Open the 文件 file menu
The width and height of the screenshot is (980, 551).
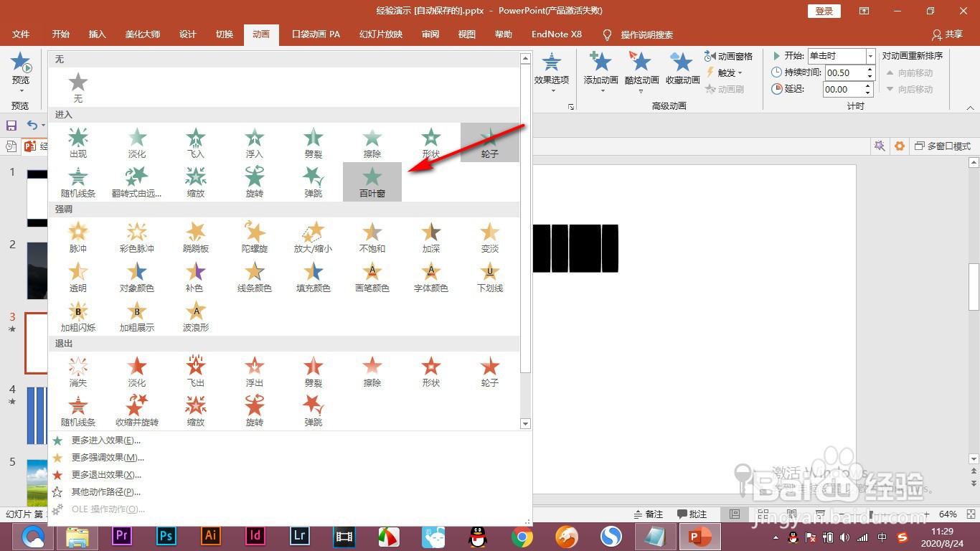(x=21, y=34)
